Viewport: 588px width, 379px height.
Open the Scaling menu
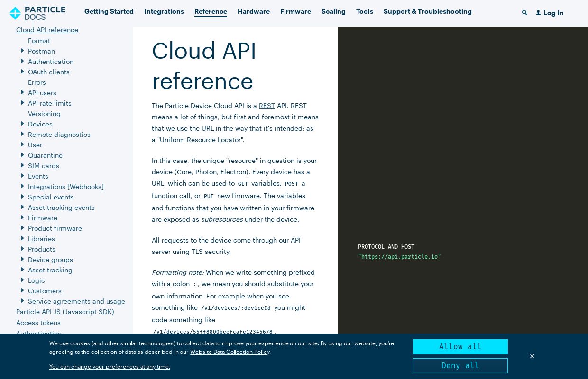point(333,12)
